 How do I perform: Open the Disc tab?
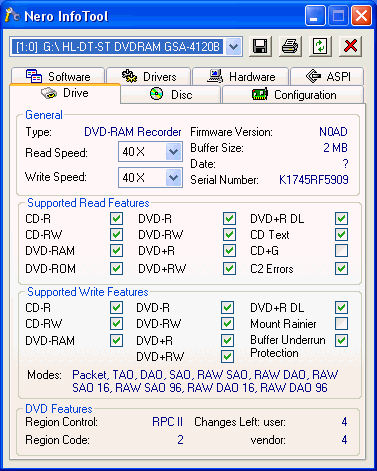(x=171, y=95)
